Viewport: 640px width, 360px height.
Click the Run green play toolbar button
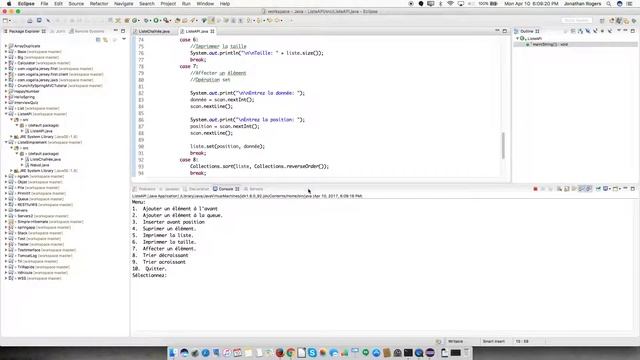tap(156, 20)
